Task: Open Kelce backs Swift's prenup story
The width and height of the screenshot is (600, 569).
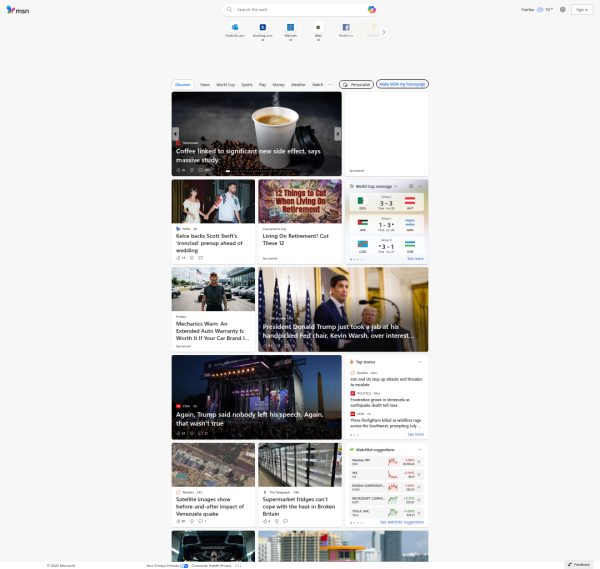Action: tap(209, 243)
